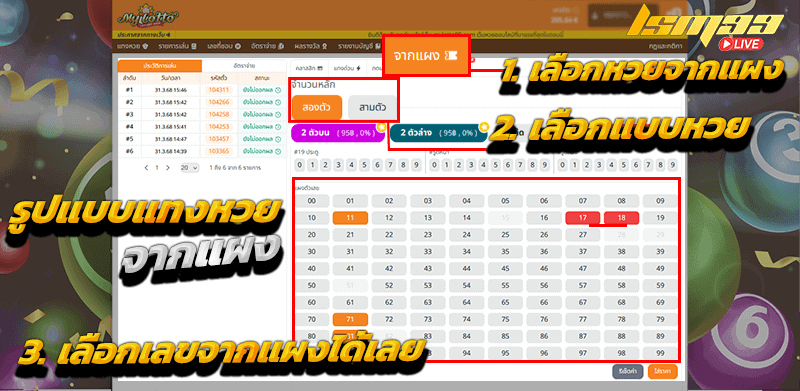Open ผลรางวัล in the navigation bar
This screenshot has width=800, height=391.
click(x=311, y=46)
